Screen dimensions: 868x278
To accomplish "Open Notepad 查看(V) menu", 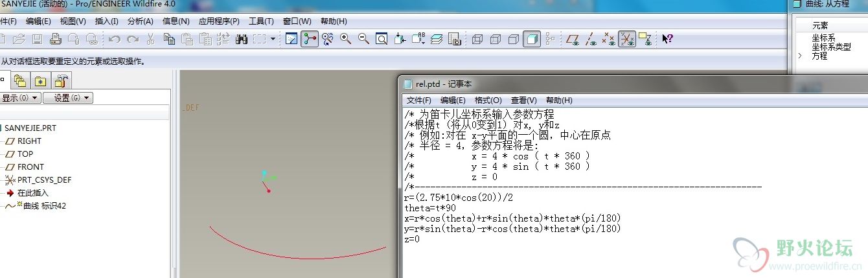I will [x=523, y=100].
